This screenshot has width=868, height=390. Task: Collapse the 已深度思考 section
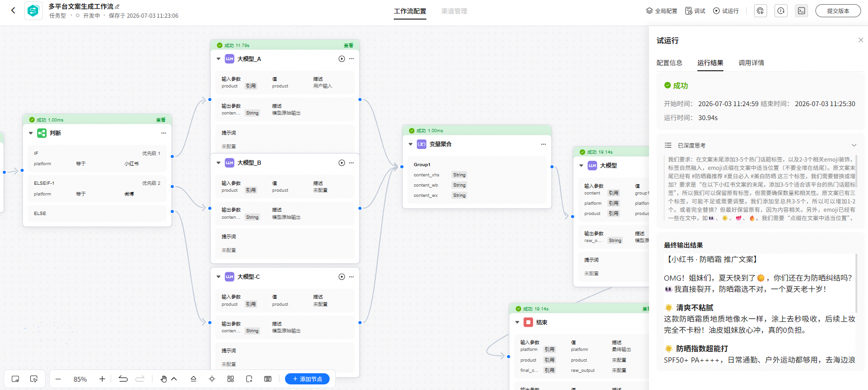854,145
